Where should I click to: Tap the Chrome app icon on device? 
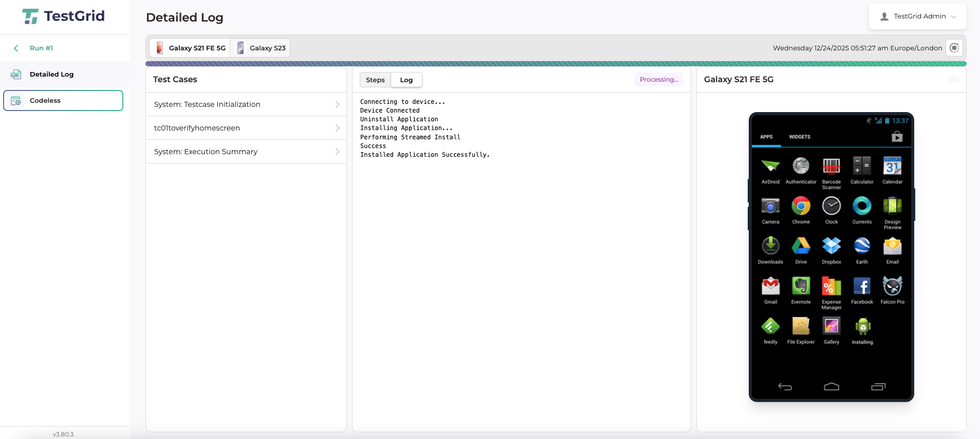(x=801, y=207)
